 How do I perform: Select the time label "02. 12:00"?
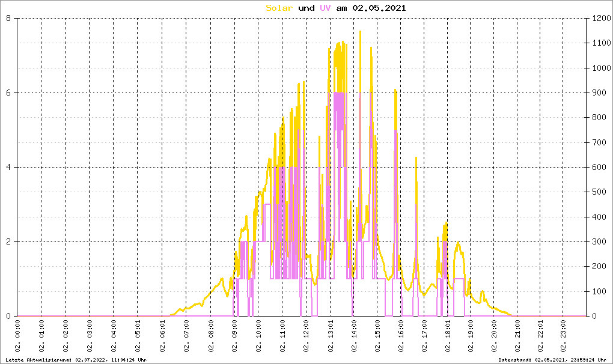click(x=306, y=336)
